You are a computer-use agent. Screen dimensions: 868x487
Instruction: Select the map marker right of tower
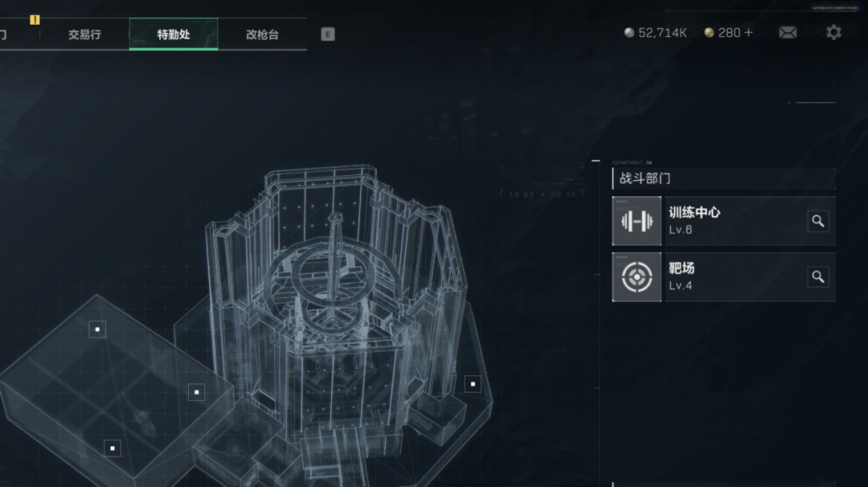point(473,384)
